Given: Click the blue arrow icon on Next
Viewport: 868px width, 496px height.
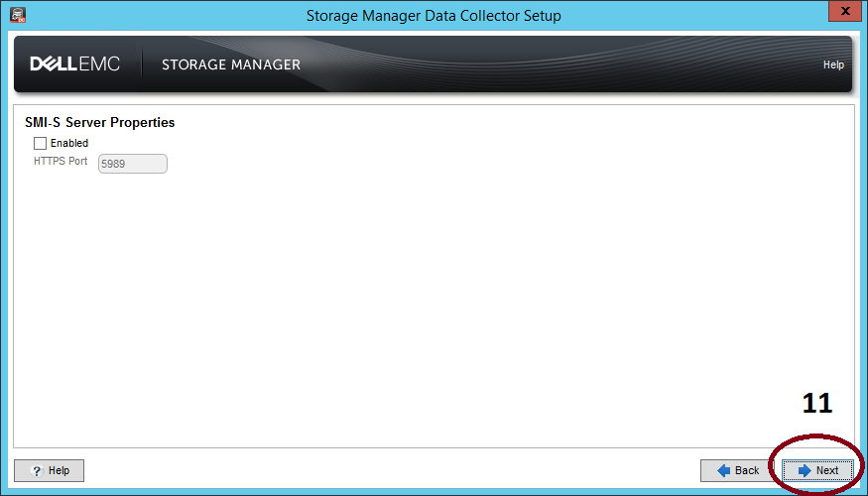Looking at the screenshot, I should (x=805, y=470).
